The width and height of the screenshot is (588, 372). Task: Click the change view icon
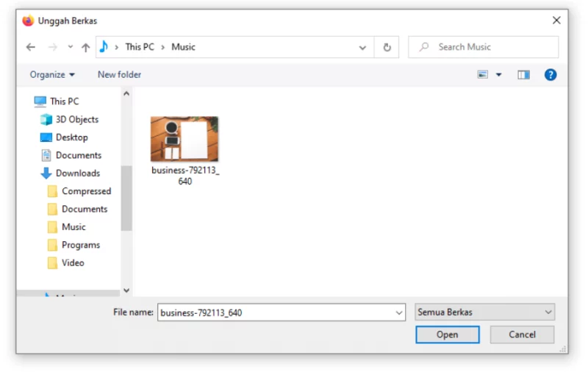483,75
